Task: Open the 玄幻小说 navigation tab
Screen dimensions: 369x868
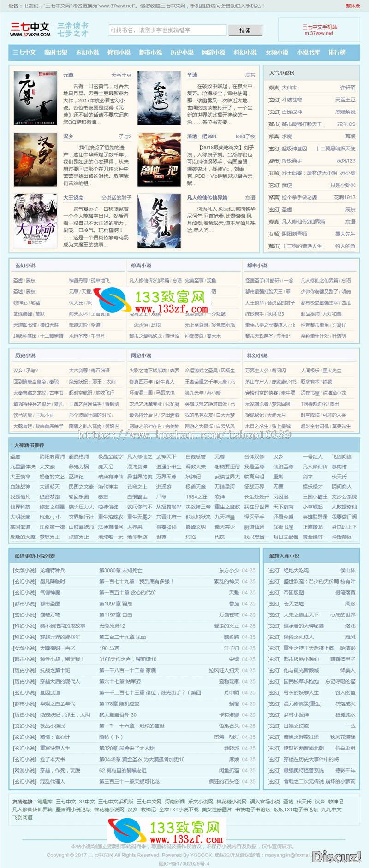Action: [x=87, y=53]
